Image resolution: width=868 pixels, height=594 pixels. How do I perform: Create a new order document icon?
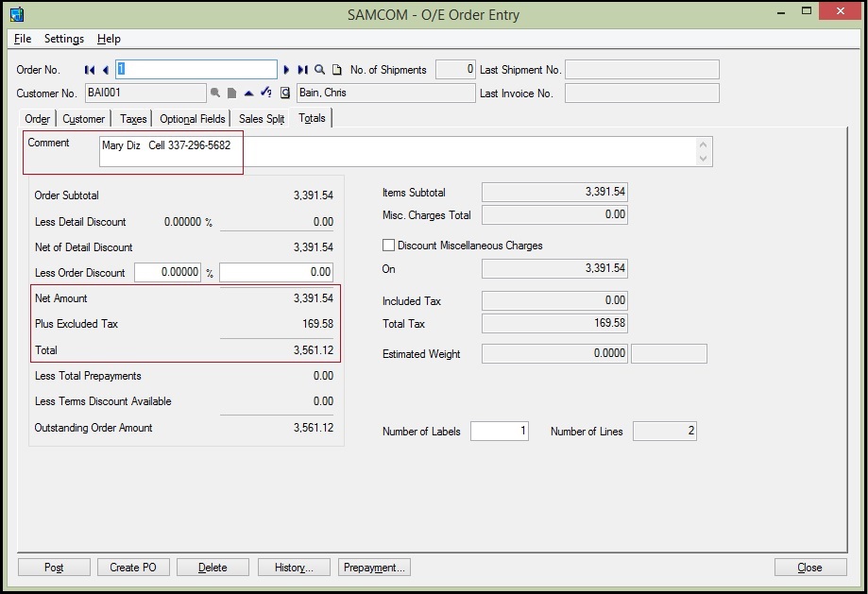pyautogui.click(x=336, y=70)
